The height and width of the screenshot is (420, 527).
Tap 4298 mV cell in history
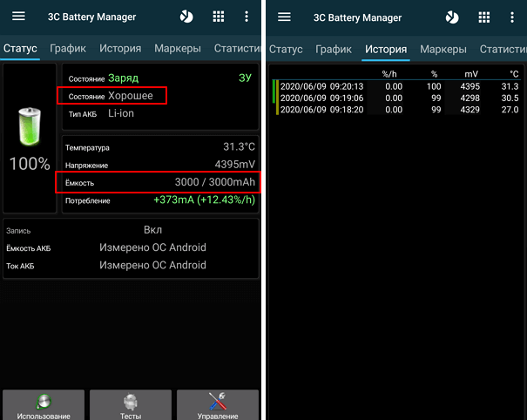(x=470, y=98)
